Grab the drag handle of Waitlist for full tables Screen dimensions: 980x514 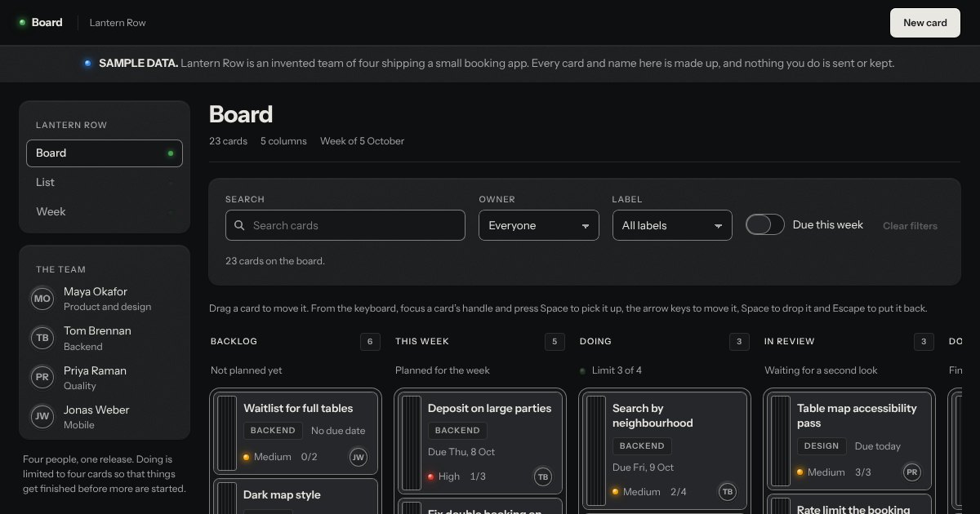226,432
